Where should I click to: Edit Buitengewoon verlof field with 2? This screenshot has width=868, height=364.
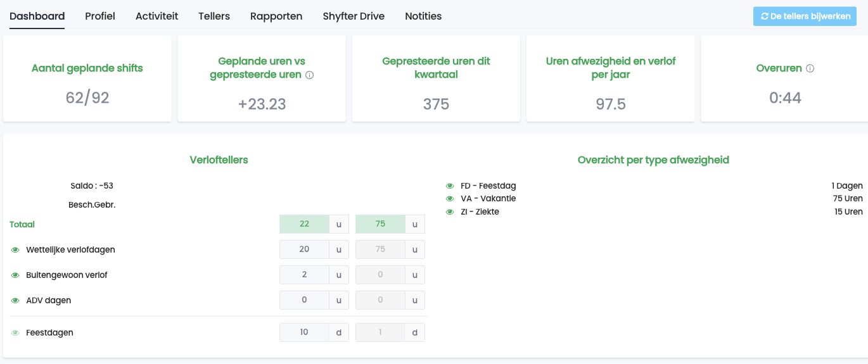304,275
